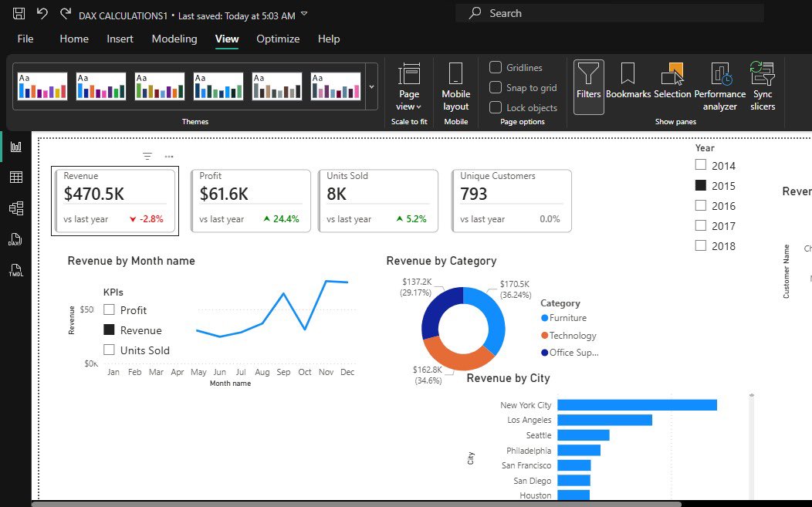Open TMDL view in left sidebar
The image size is (812, 507).
pyautogui.click(x=16, y=270)
